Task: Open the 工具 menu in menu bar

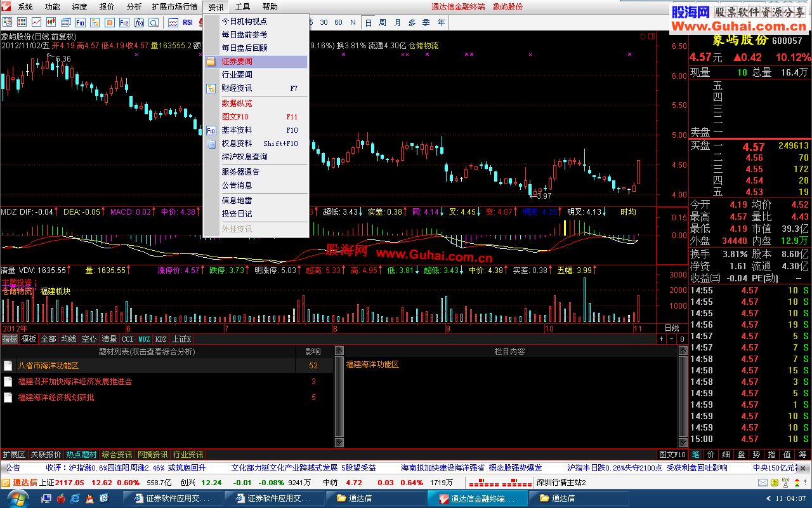Action: (x=242, y=7)
